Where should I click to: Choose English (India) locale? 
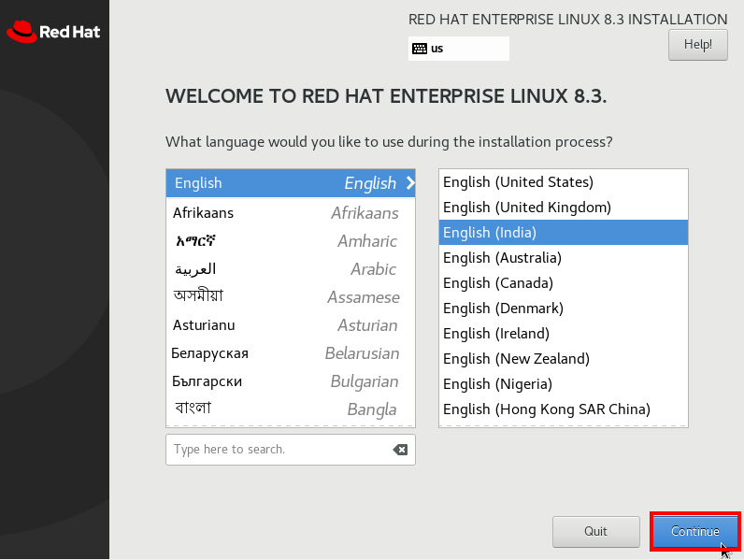(564, 233)
